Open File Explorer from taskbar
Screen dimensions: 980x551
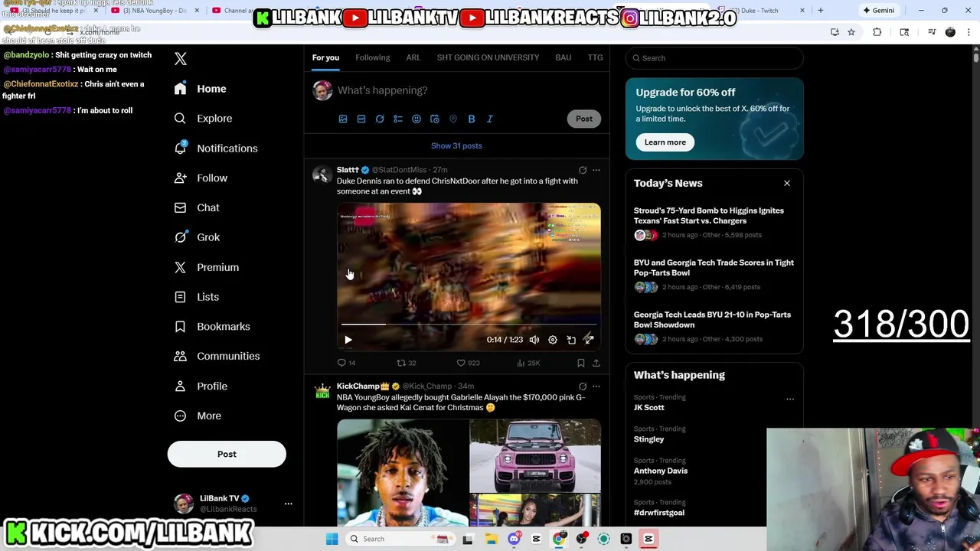pos(491,540)
